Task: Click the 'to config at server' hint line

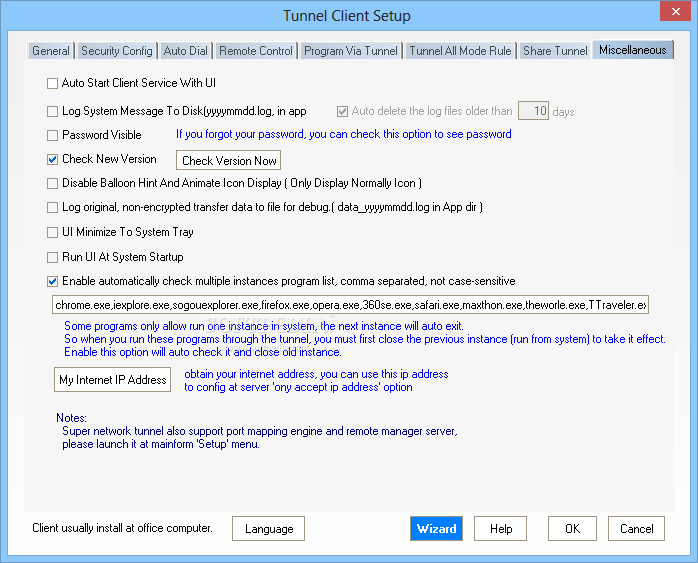Action: (298, 387)
